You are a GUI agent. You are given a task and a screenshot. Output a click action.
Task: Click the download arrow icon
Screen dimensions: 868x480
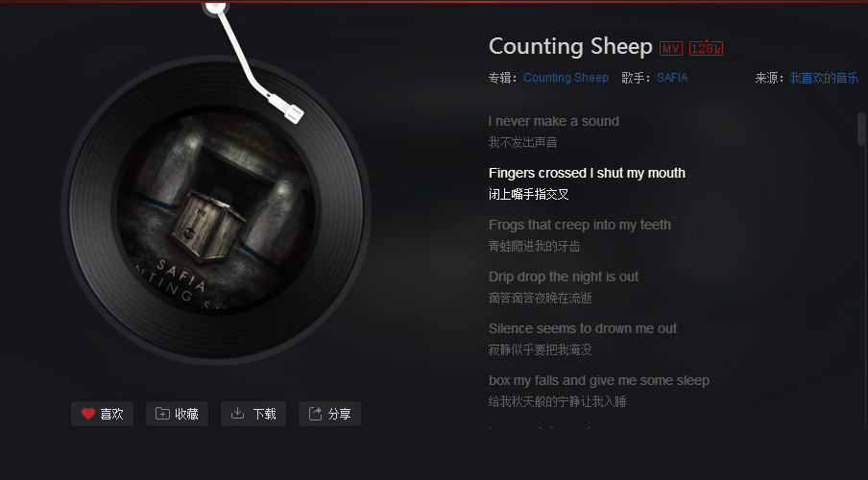(237, 413)
